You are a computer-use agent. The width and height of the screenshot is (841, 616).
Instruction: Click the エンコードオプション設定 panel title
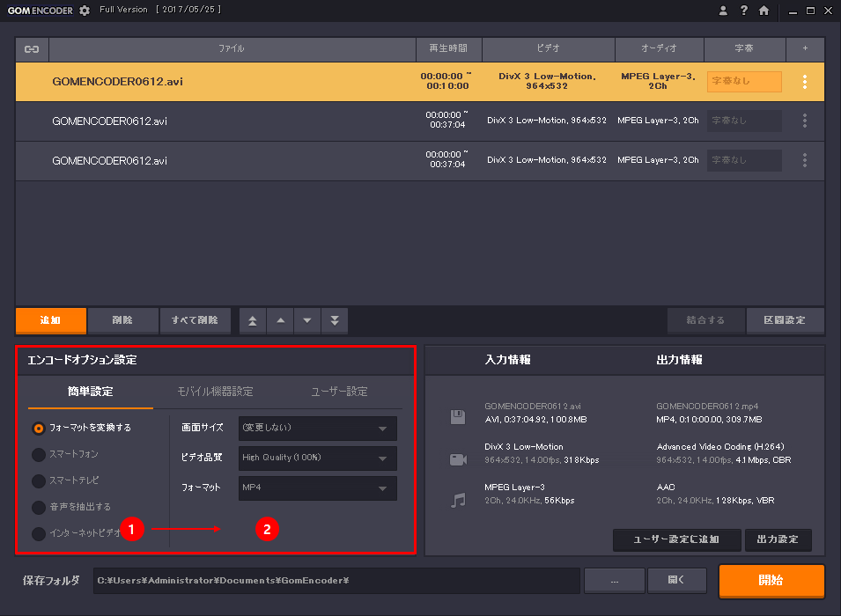pos(82,360)
